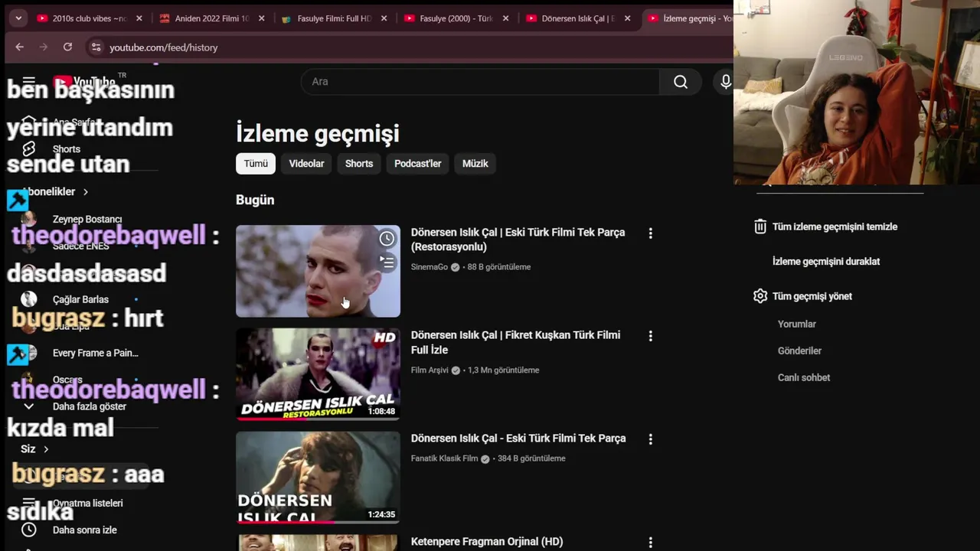Close the Fasulye Filmi: Full HD tab
The height and width of the screenshot is (551, 980).
click(384, 18)
